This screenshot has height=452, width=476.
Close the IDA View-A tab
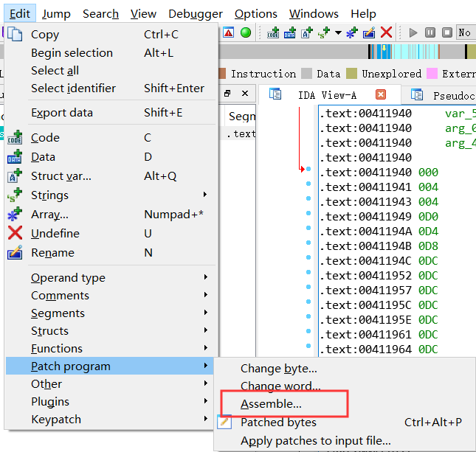click(x=381, y=94)
